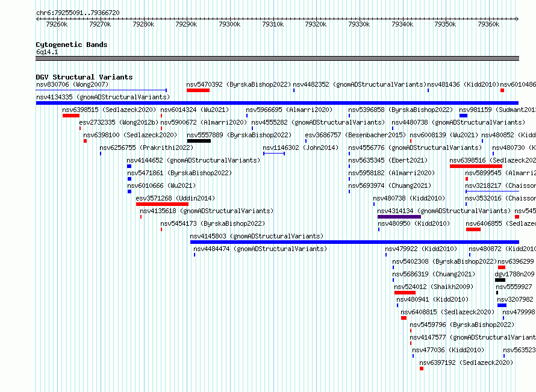The height and width of the screenshot is (392, 536).
Task: Click the nsv480738 (Kidd2010) label
Action: 409,198
